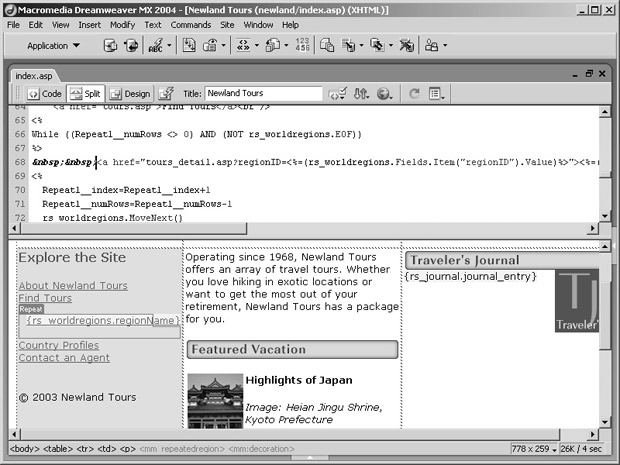This screenshot has height=465, width=620.
Task: Restore down the index.asp document window
Action: (589, 74)
